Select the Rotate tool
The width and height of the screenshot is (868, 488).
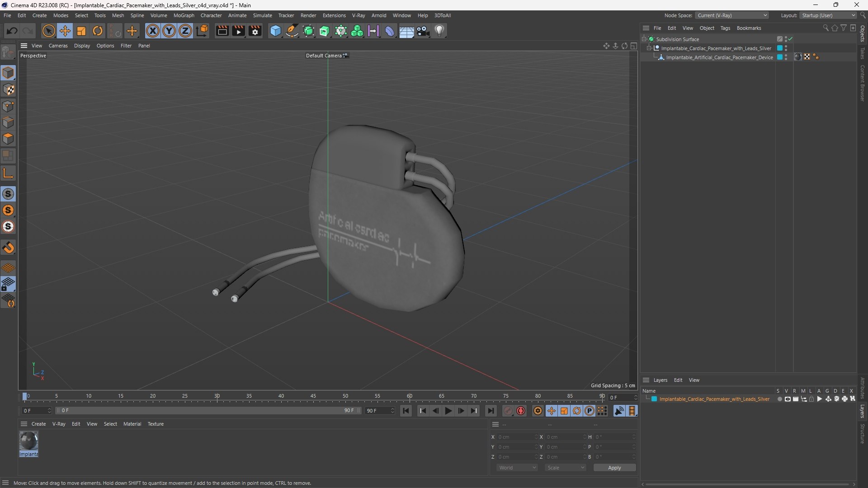(x=98, y=31)
